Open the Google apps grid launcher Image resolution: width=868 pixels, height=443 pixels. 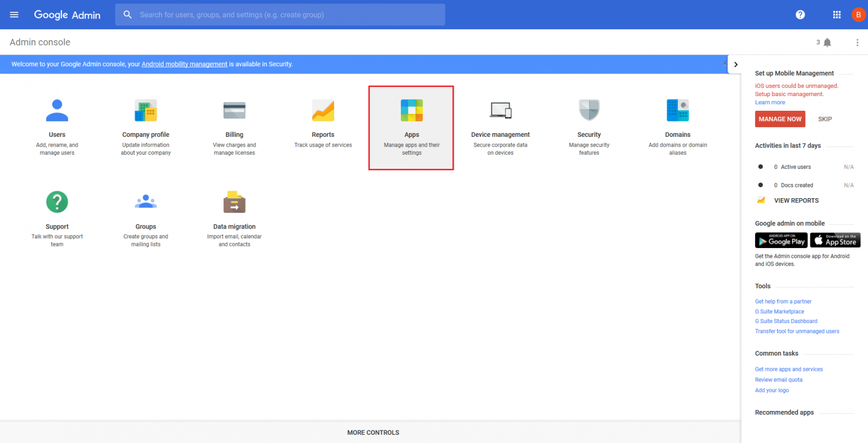pyautogui.click(x=837, y=15)
